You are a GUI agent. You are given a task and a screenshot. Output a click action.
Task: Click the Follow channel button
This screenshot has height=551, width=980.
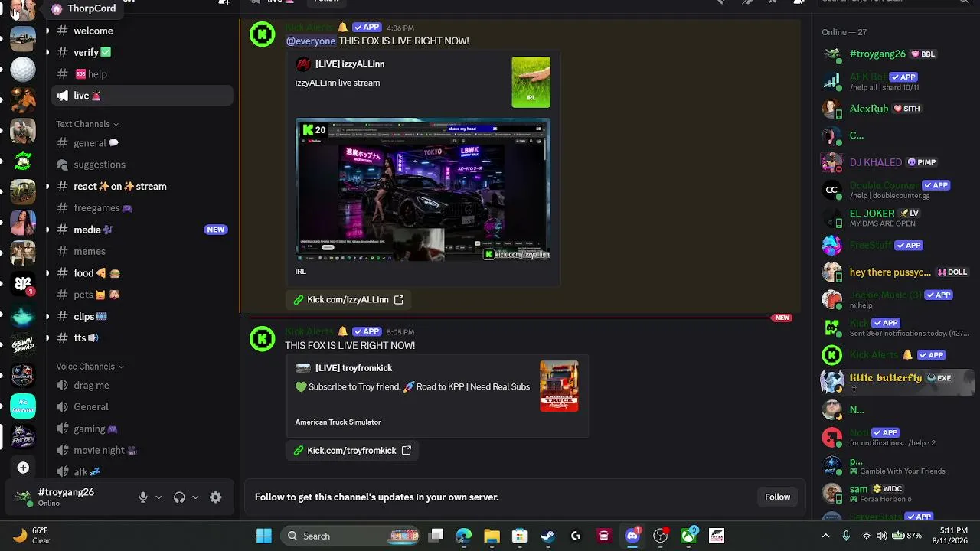point(777,497)
